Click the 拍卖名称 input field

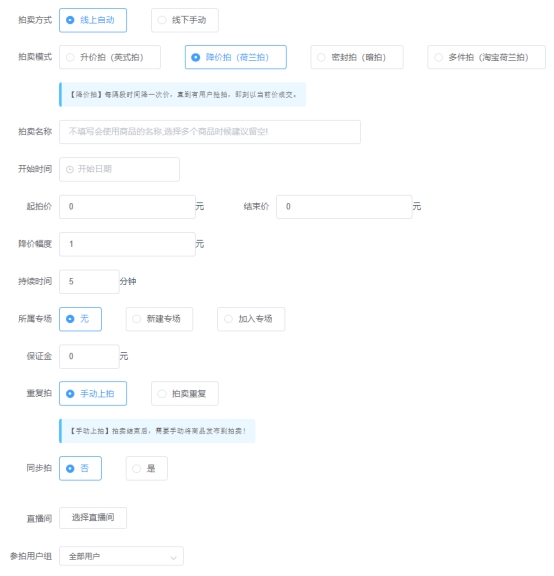point(210,132)
